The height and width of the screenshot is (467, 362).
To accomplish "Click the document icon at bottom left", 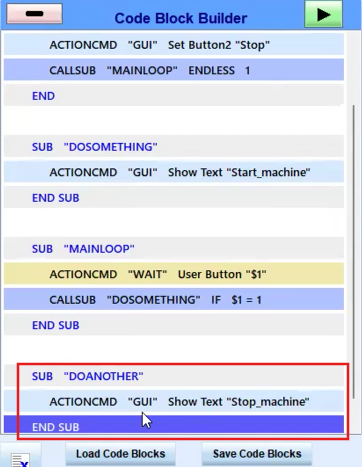I will pos(20,460).
